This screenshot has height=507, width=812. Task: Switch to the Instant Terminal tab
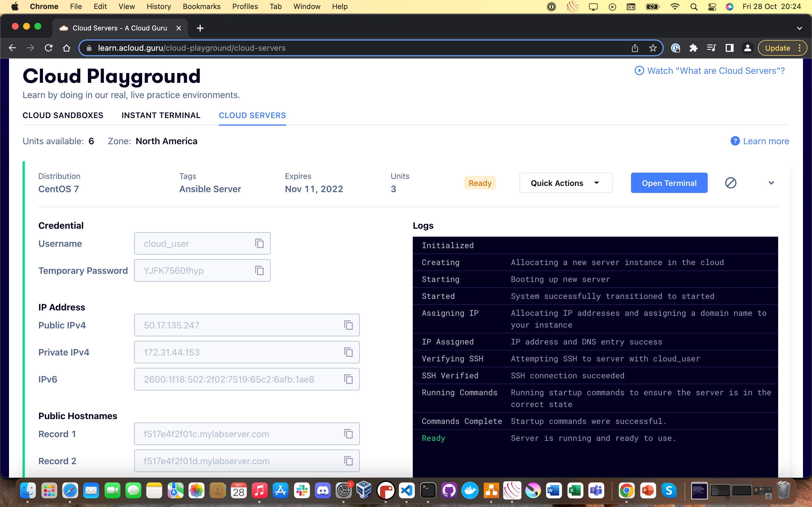pyautogui.click(x=161, y=115)
